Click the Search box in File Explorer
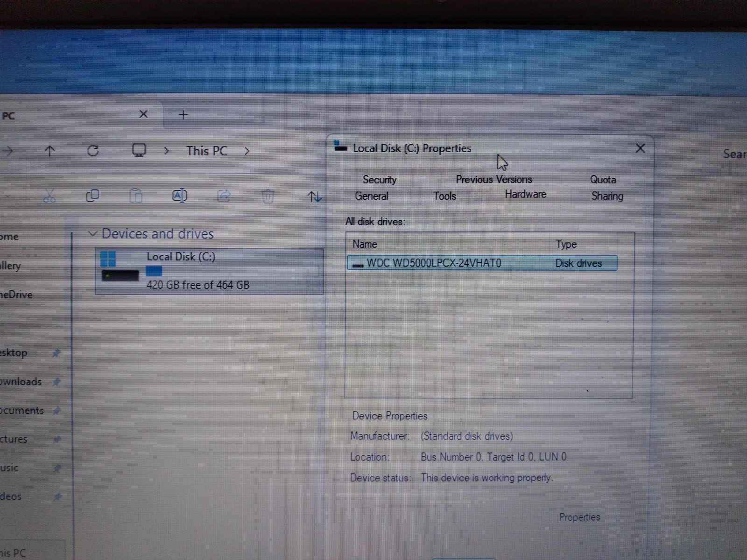Viewport: 747px width, 560px height. coord(734,154)
